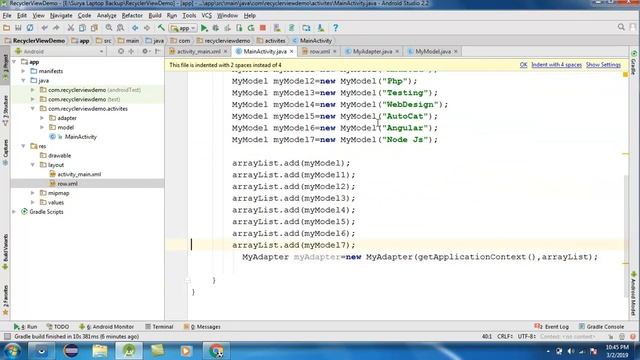The image size is (640, 360).
Task: Click the Help question mark icon
Action: pos(336,28)
